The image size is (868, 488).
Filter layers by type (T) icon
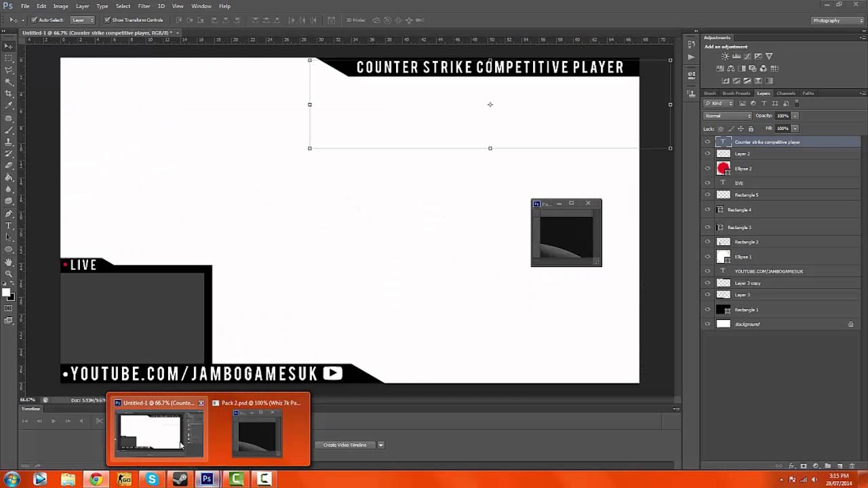(764, 104)
